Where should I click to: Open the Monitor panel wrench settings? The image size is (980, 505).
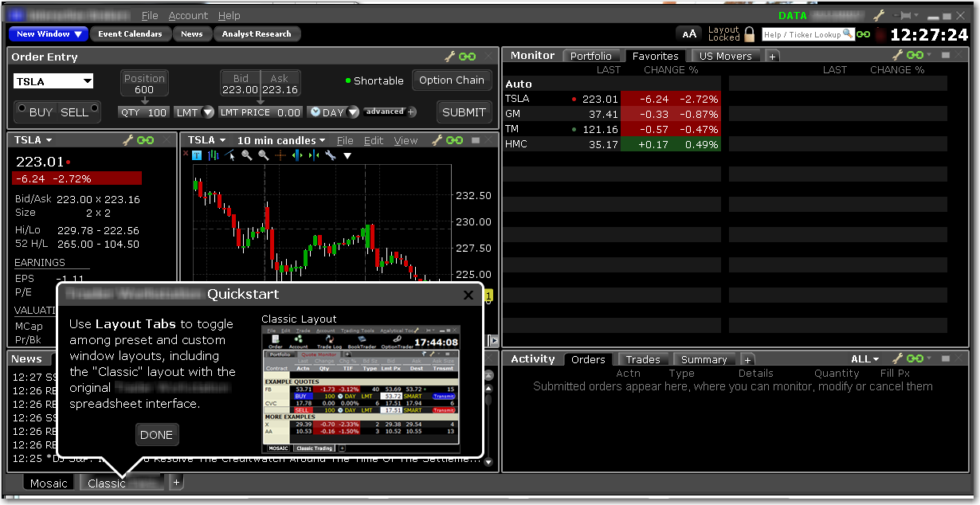coord(898,55)
